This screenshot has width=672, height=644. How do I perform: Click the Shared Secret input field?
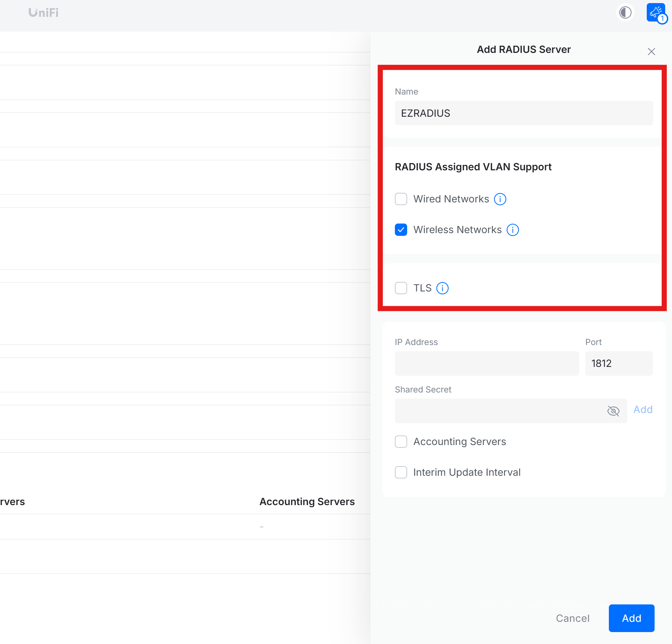coord(497,411)
